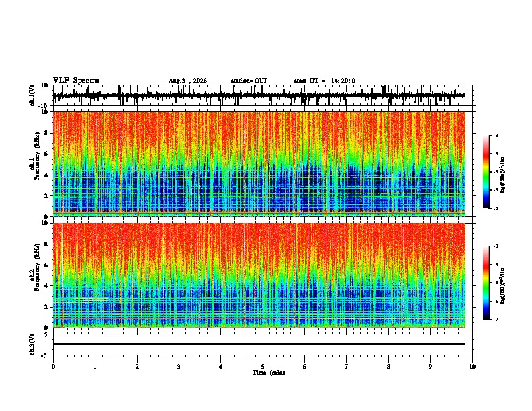Click the flat black ch.3 trace line

[259, 344]
